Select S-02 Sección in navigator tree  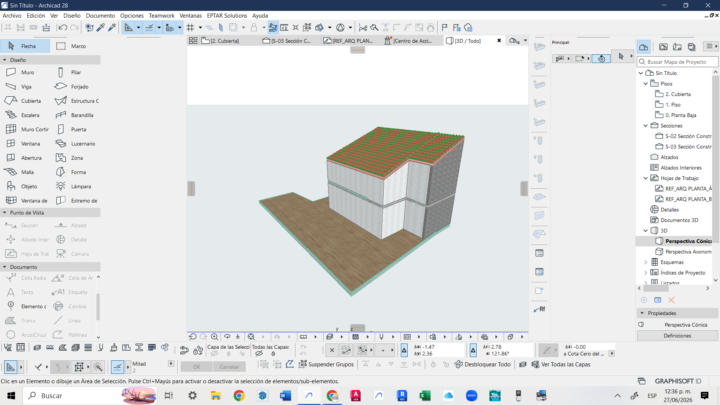coord(684,136)
